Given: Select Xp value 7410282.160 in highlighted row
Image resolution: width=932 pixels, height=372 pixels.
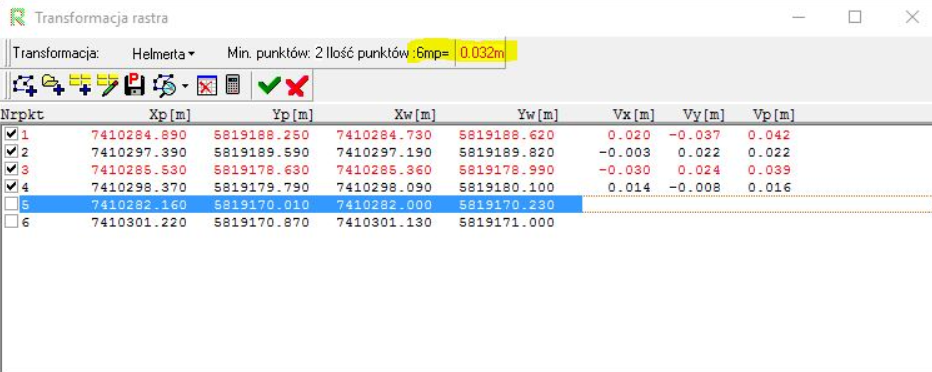Looking at the screenshot, I should (138, 205).
